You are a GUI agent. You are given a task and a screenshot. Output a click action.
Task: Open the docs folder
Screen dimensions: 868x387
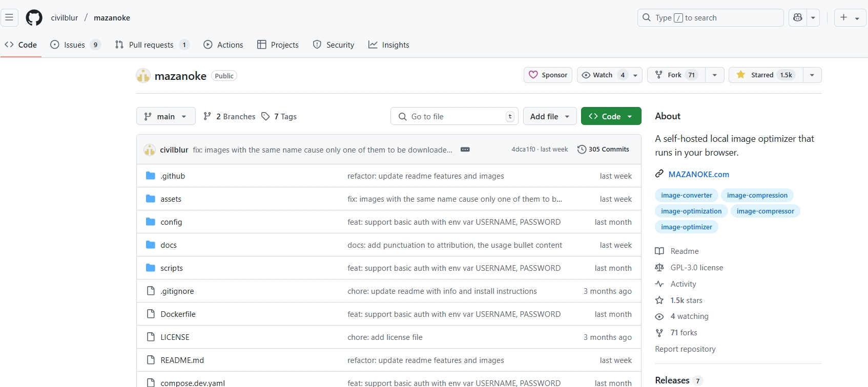[x=169, y=245]
